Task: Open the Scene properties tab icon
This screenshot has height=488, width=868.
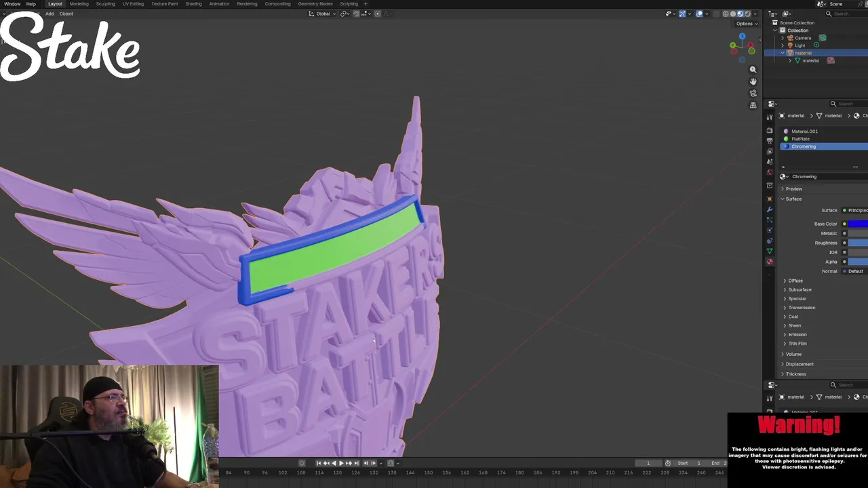Action: 770,162
